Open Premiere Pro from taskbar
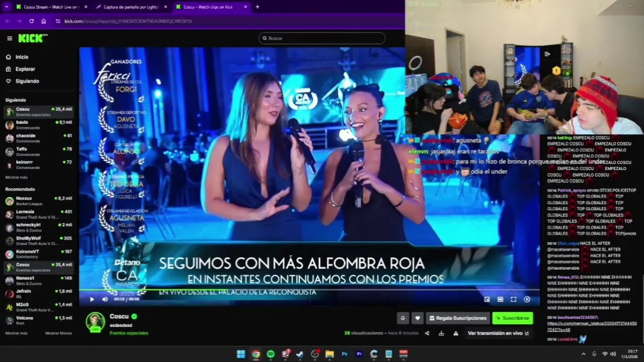Image resolution: width=644 pixels, height=362 pixels. [359, 354]
